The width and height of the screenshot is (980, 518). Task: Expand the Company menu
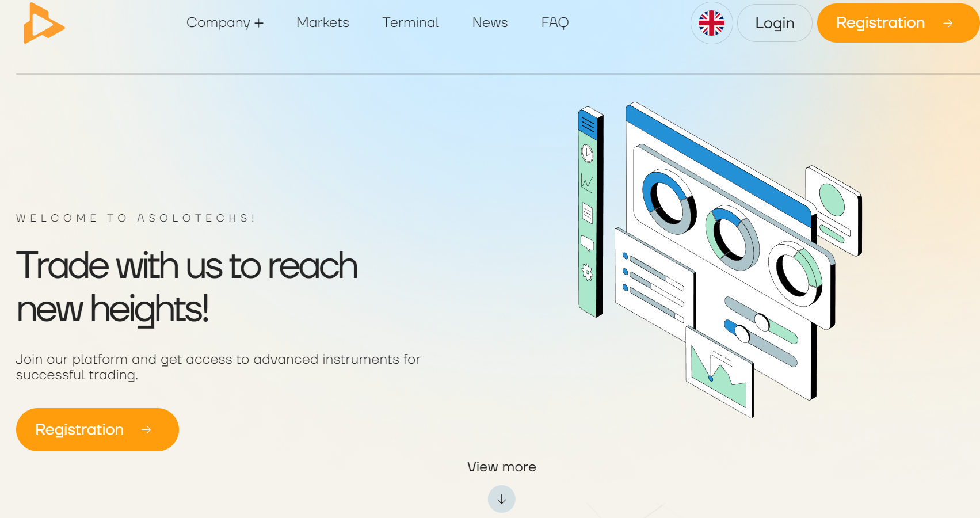point(224,23)
